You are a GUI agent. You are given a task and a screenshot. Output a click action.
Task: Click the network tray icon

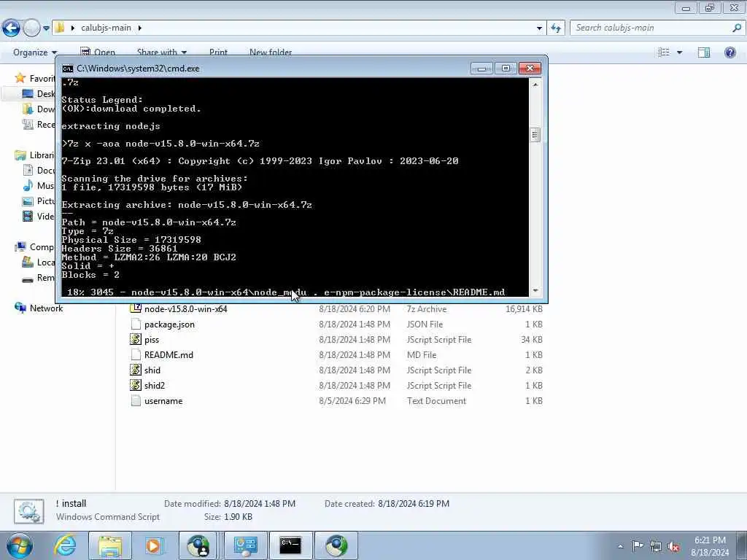pos(656,546)
